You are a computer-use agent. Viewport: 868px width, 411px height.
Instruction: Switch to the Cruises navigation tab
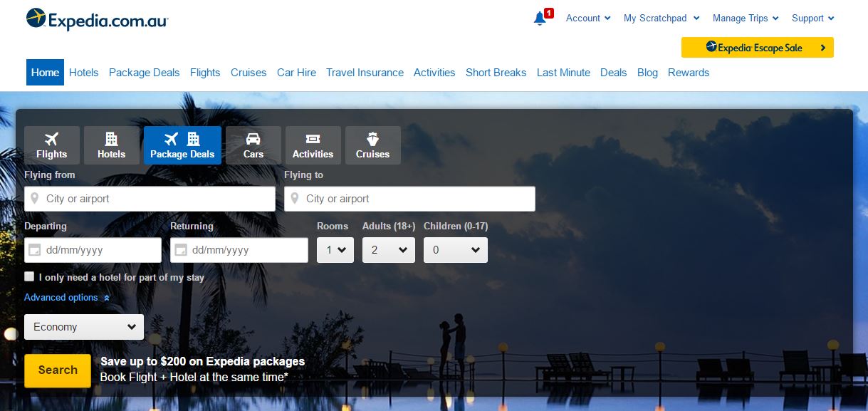[248, 72]
